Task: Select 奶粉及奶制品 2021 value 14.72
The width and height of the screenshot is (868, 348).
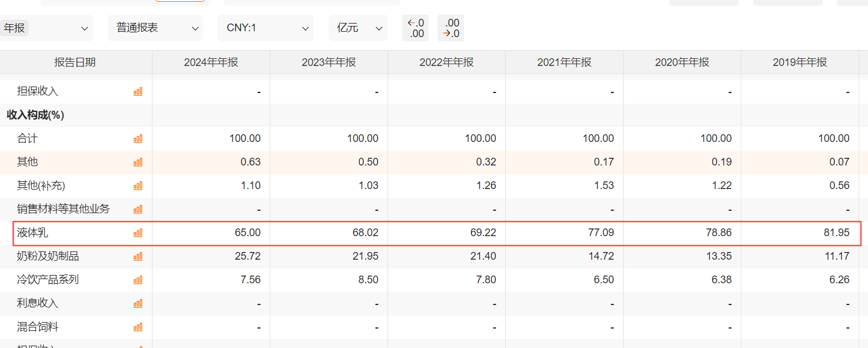Action: [x=601, y=256]
